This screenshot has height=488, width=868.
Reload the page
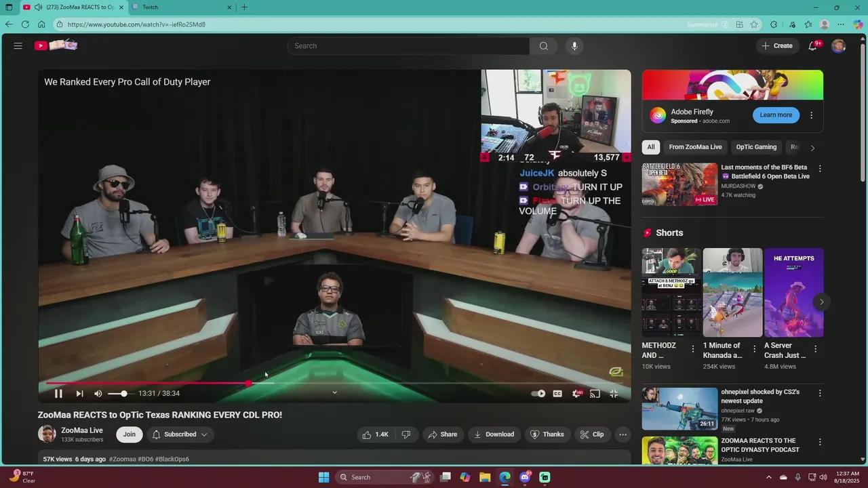[25, 24]
